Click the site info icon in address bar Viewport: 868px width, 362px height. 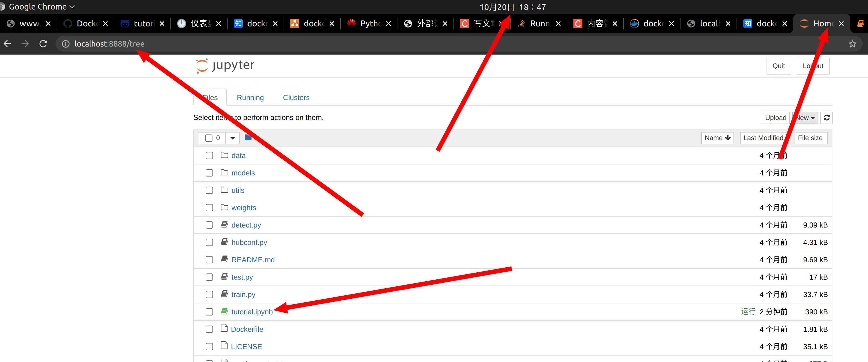click(66, 44)
